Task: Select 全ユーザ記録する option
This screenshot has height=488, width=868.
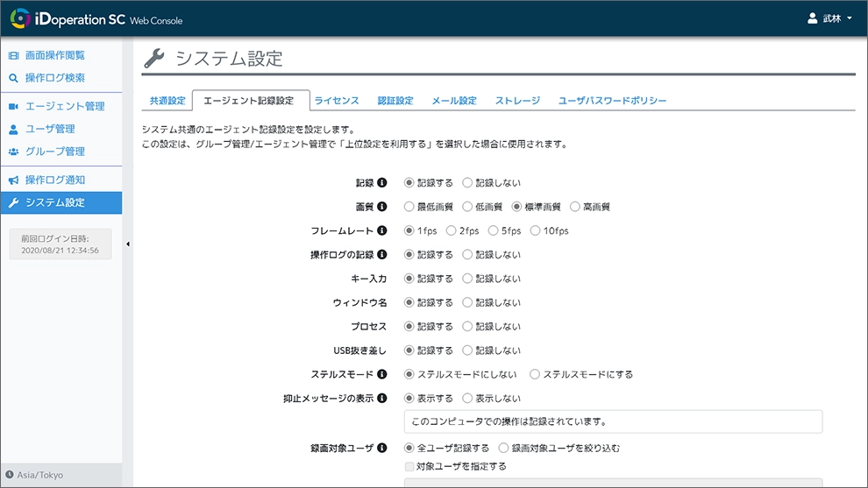Action: pos(409,449)
